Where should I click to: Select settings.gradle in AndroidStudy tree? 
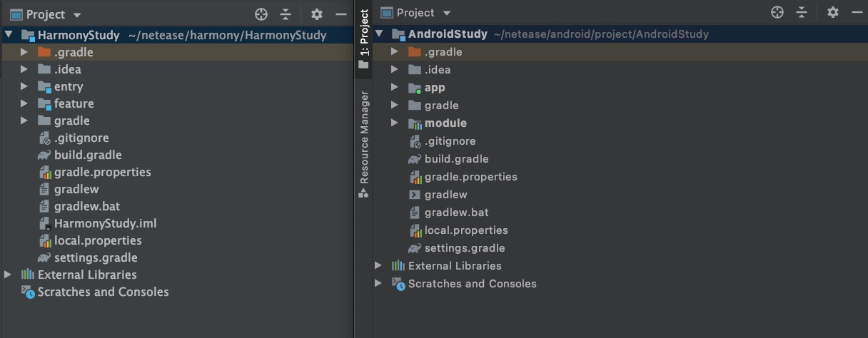tap(464, 248)
